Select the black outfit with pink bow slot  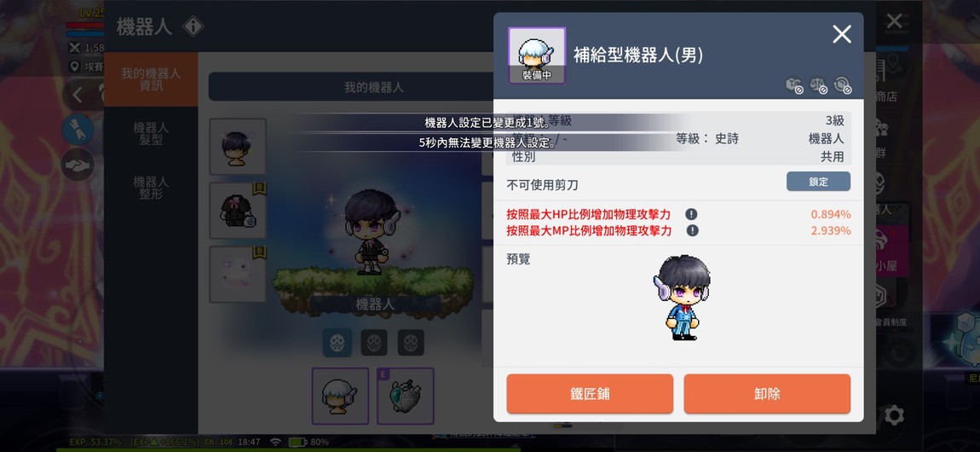pos(238,211)
